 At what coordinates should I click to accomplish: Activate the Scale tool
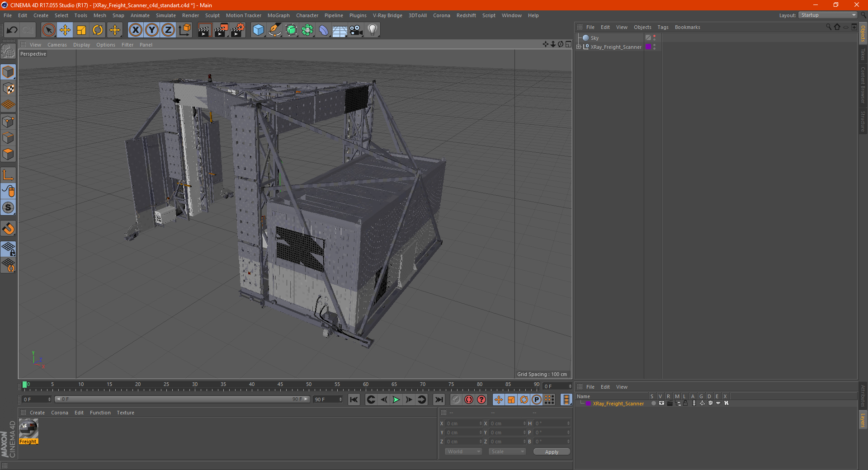[81, 30]
